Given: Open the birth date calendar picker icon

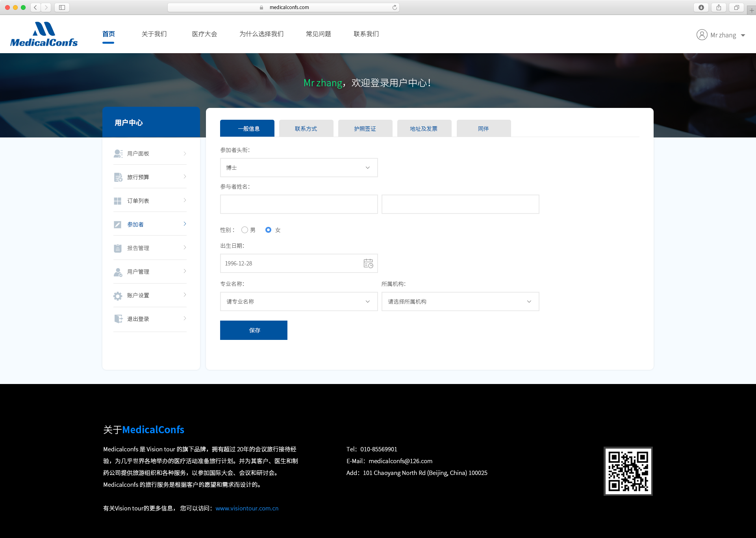Looking at the screenshot, I should tap(368, 263).
